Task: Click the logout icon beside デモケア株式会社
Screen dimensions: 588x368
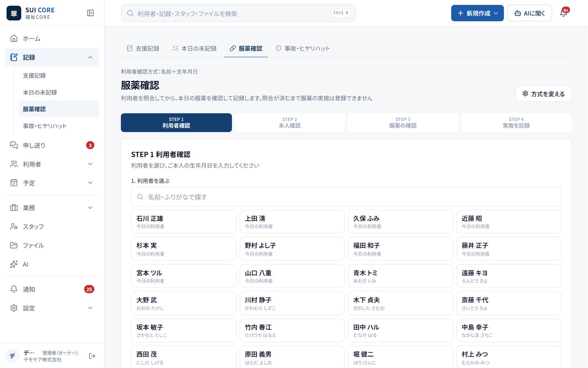Action: pyautogui.click(x=92, y=356)
